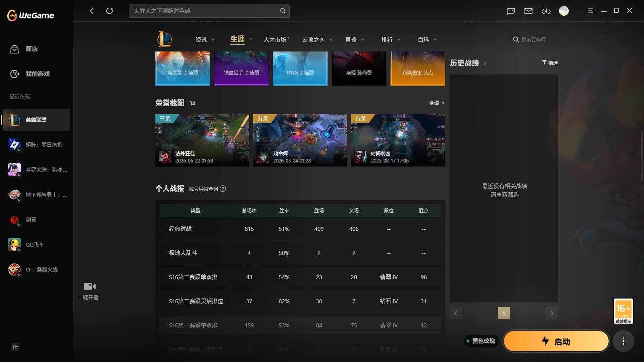
Task: Select the 海之歌 奈德丽 skin card
Action: pyautogui.click(x=183, y=68)
